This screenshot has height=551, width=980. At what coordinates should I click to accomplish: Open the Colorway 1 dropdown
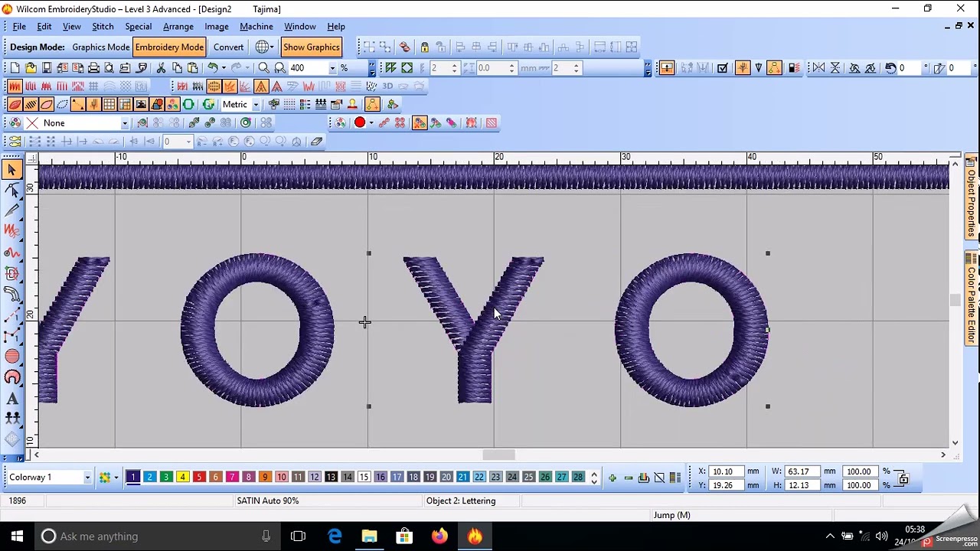tap(87, 478)
